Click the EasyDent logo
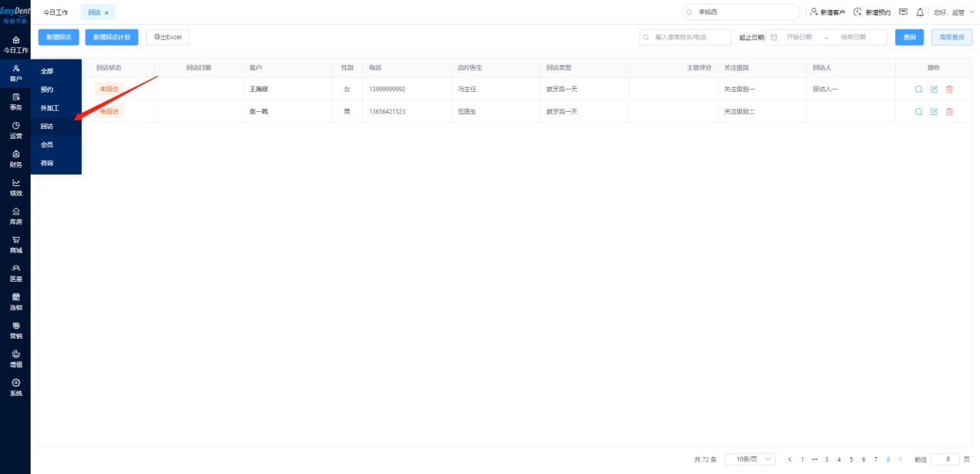This screenshot has width=980, height=474. pos(15,15)
